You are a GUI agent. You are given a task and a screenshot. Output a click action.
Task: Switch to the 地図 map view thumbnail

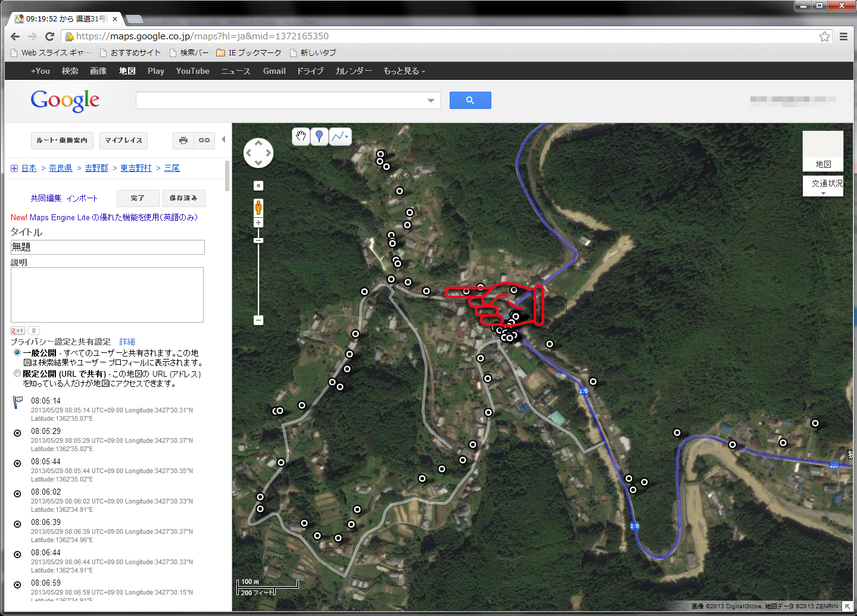coord(823,151)
